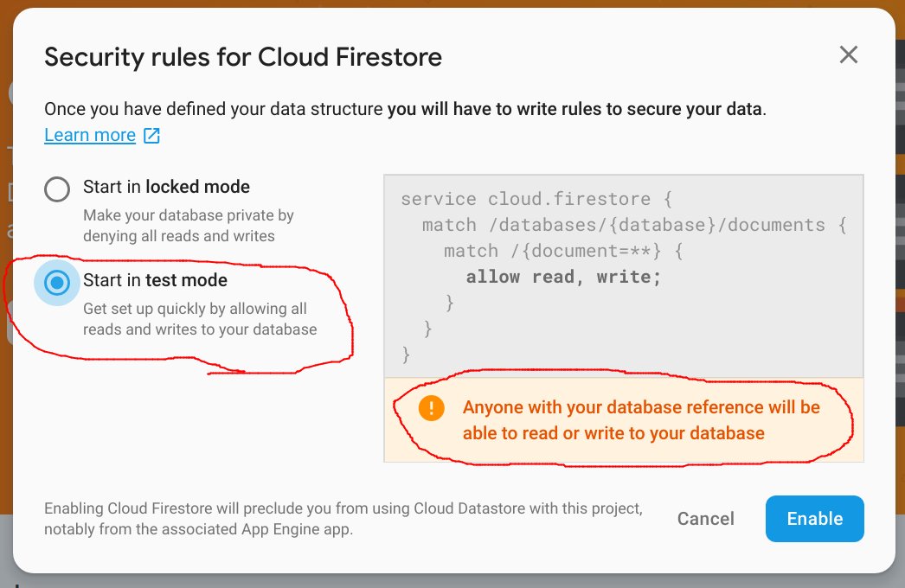Screen dimensions: 905x588
Task: Click the external link icon beside Learn more
Action: 151,136
